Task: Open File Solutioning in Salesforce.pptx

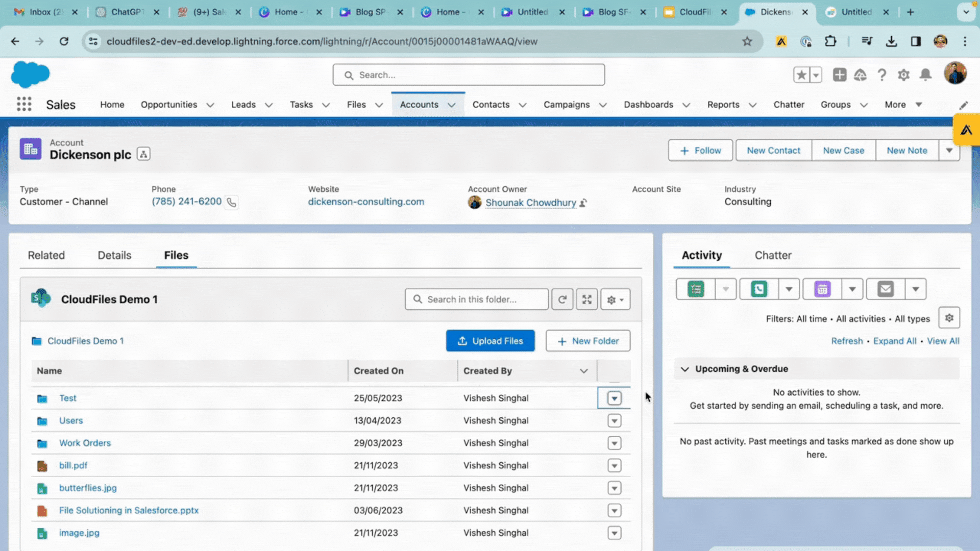Action: 129,510
